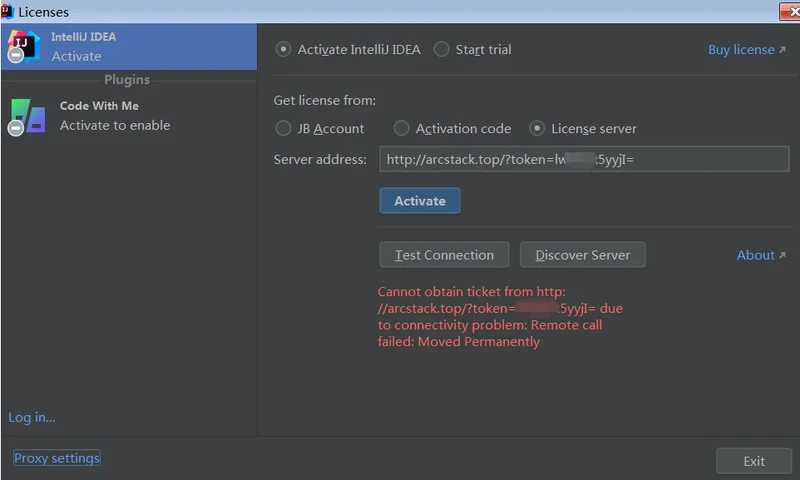The image size is (800, 480).
Task: Click the external arrow icon beside About
Action: coord(783,256)
